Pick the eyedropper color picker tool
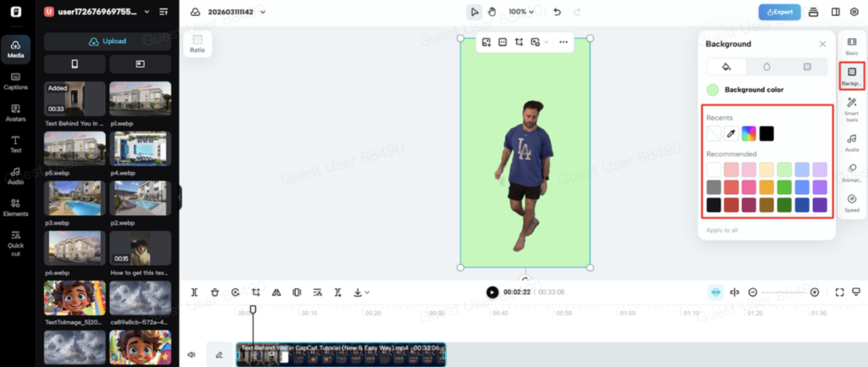 click(x=731, y=133)
